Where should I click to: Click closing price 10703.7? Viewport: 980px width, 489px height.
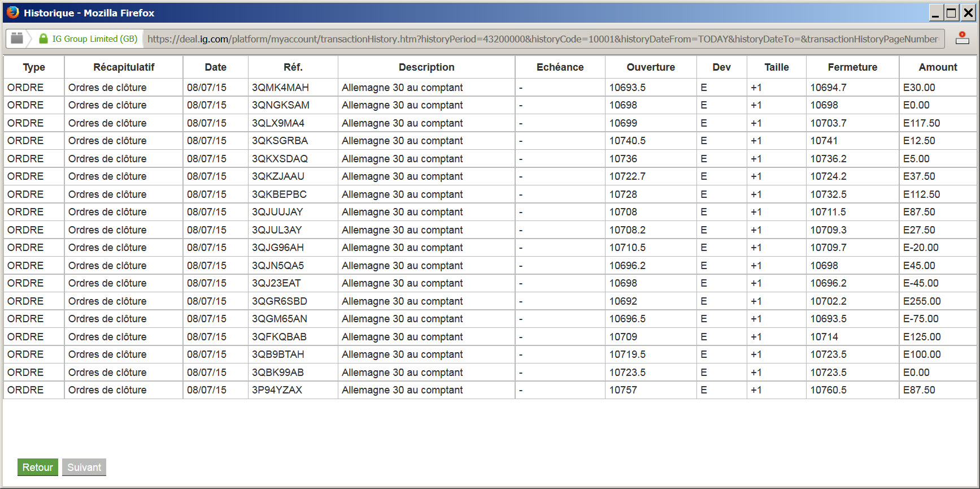click(x=829, y=123)
